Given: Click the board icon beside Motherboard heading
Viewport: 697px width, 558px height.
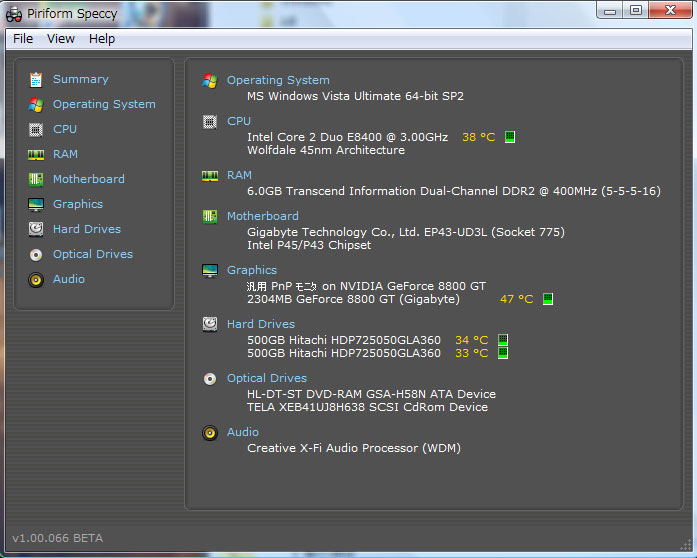Looking at the screenshot, I should point(210,217).
